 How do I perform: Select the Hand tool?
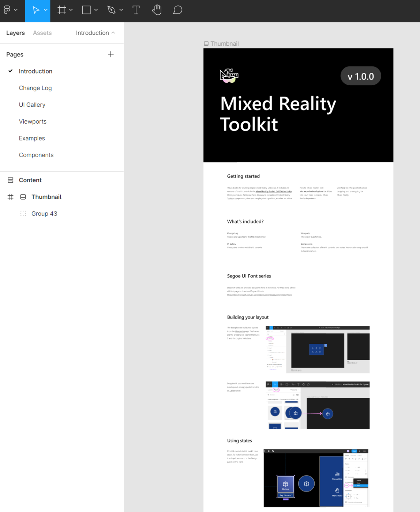[157, 10]
